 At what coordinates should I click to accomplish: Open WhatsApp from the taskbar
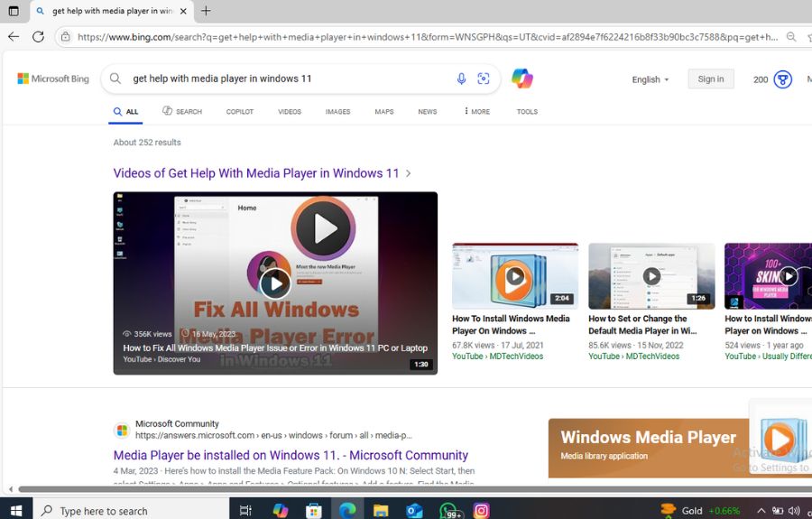tap(448, 511)
